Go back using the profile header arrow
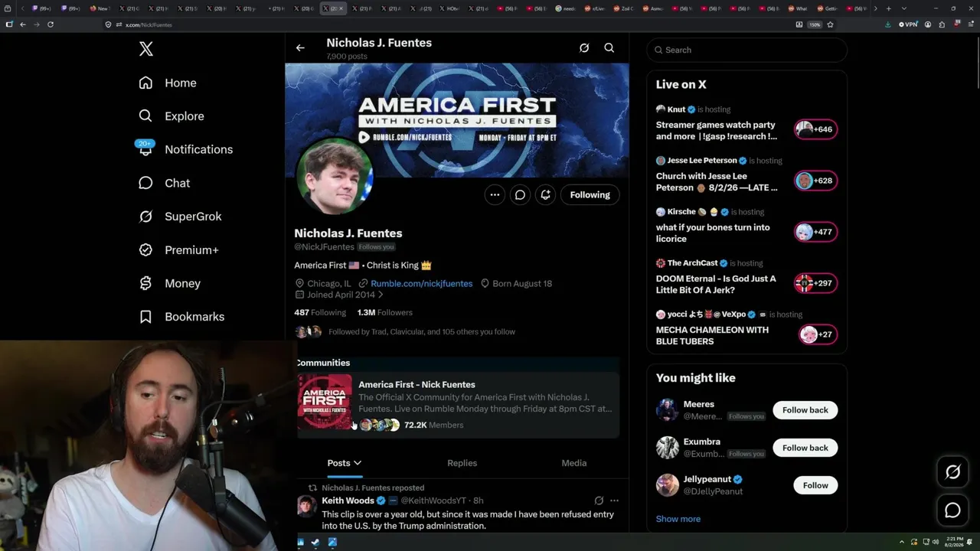The image size is (980, 551). [300, 48]
